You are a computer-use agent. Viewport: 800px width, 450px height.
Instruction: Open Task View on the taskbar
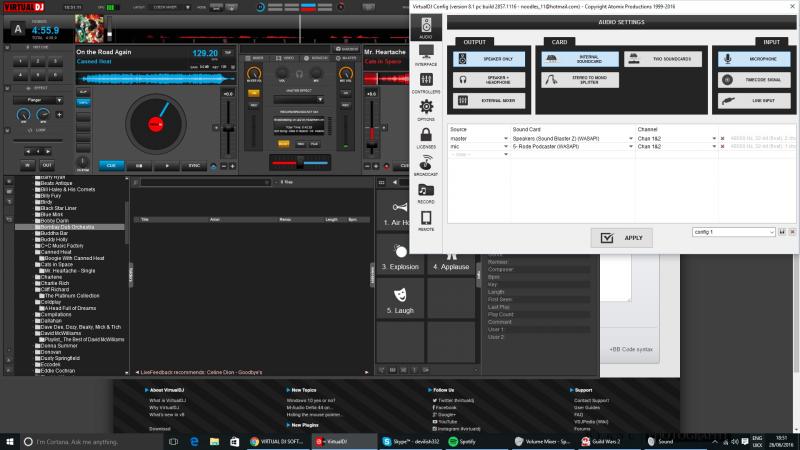173,441
